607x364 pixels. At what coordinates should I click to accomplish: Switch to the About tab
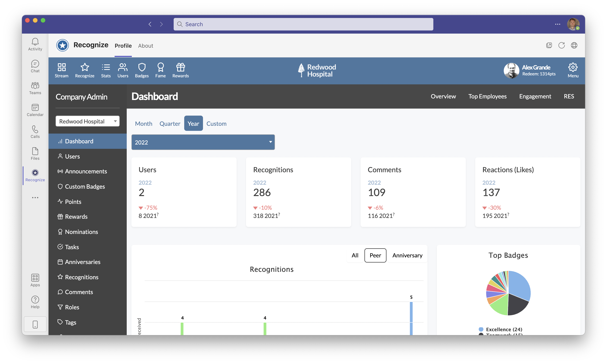pyautogui.click(x=146, y=46)
